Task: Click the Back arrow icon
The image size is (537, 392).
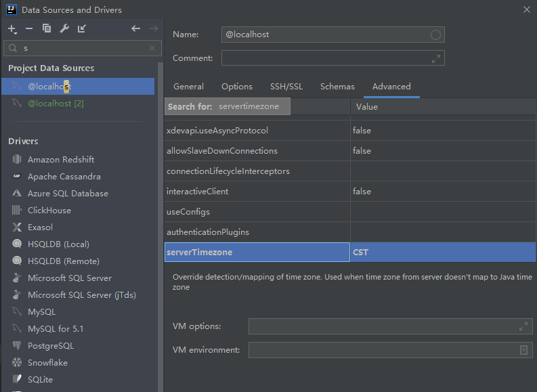Action: pos(135,28)
